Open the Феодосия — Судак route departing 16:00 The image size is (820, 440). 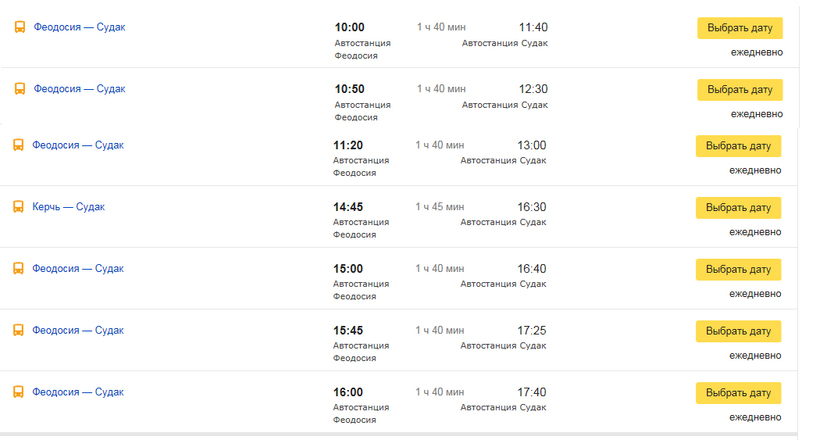(77, 392)
